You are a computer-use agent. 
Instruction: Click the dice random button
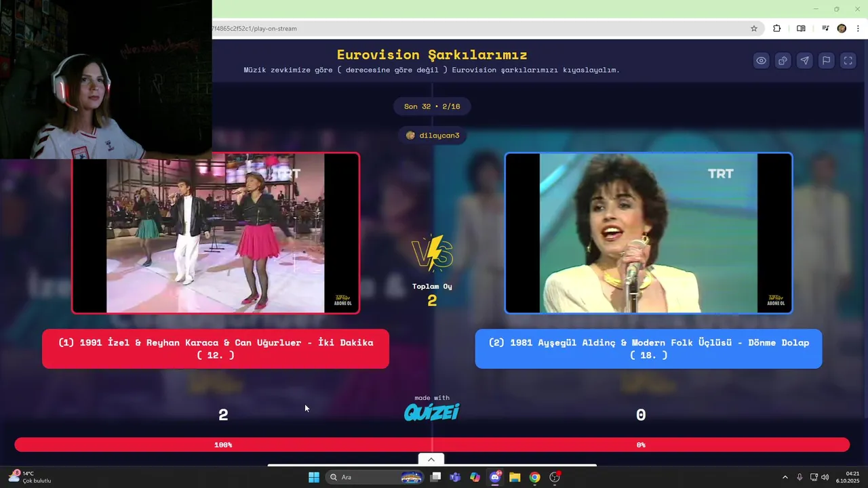[783, 60]
